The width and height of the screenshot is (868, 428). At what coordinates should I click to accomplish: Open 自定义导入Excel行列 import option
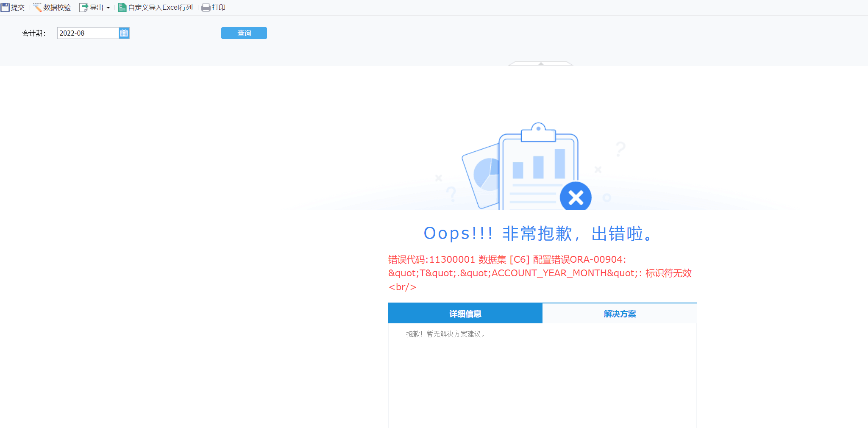pos(160,8)
